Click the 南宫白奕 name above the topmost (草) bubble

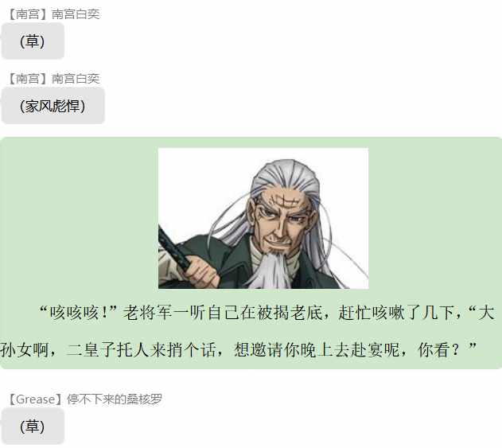pyautogui.click(x=76, y=14)
